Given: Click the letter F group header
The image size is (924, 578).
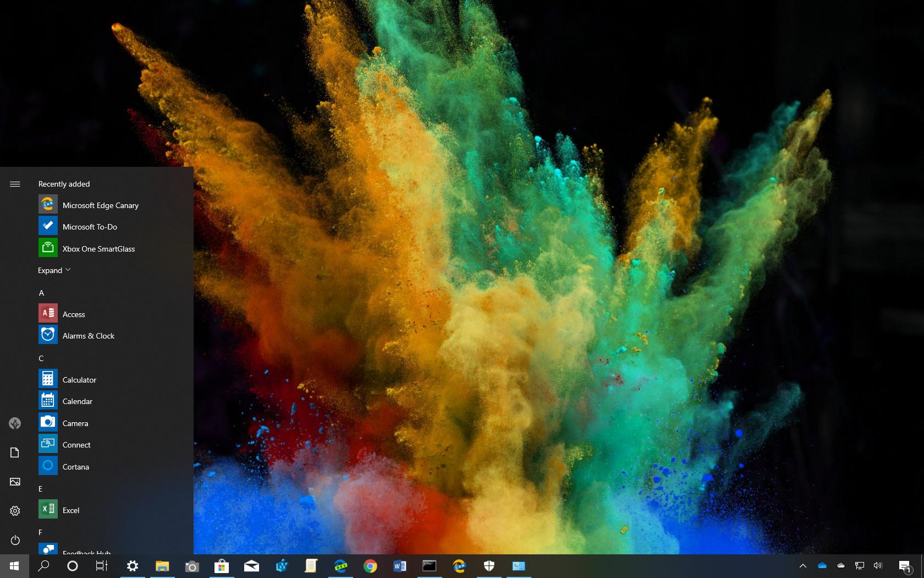Looking at the screenshot, I should pos(40,532).
